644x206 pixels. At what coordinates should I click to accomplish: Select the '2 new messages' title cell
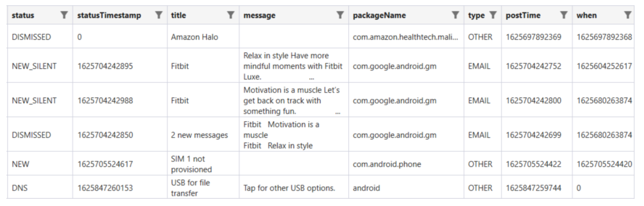[199, 135]
